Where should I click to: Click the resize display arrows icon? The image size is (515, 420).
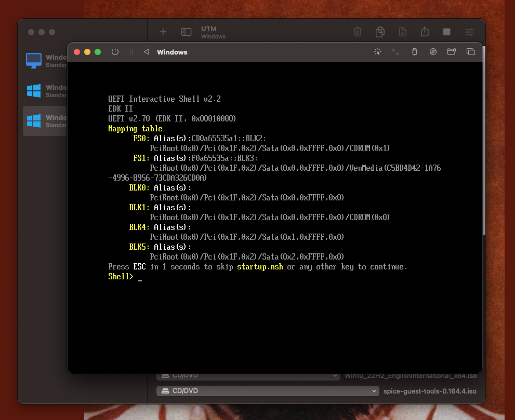395,52
